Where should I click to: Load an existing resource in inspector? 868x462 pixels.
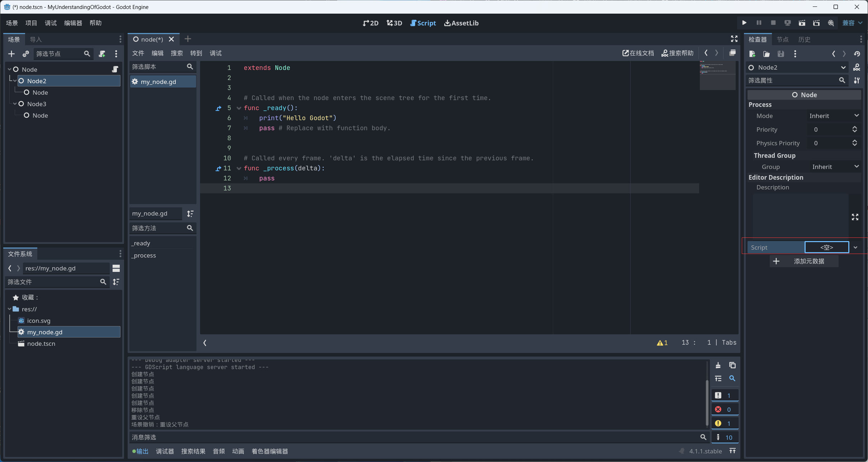(767, 54)
